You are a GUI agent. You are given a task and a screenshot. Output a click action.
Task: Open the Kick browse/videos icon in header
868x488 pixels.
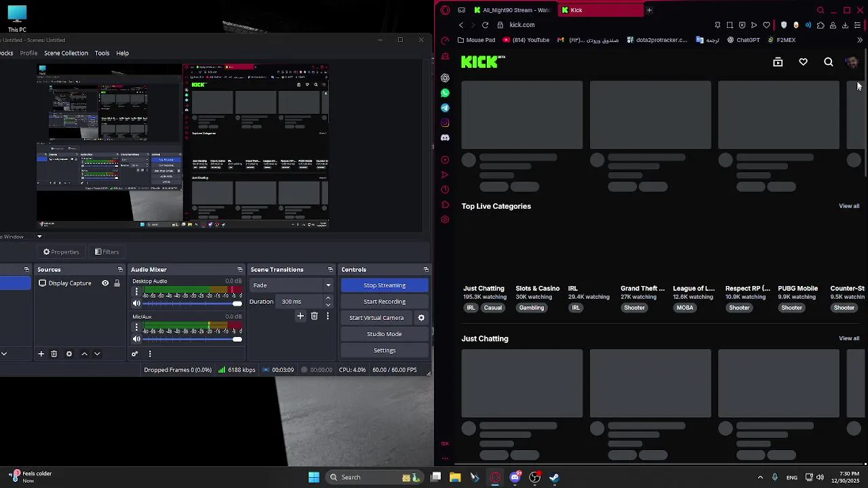778,62
